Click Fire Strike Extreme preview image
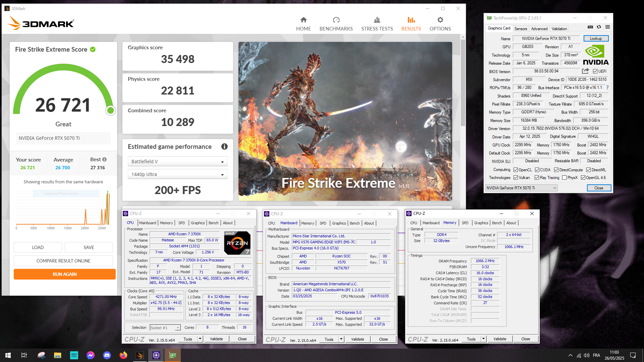Screen dimensions: 644x362 click(x=345, y=121)
